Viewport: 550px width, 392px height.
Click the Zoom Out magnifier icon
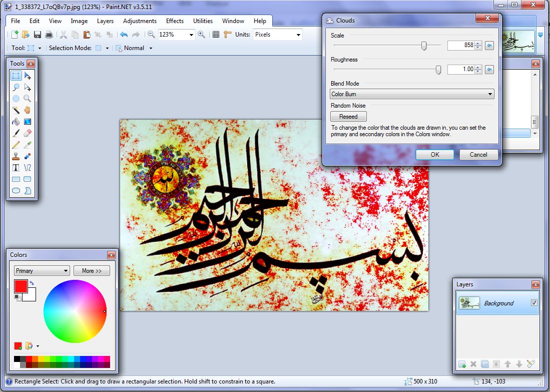[151, 35]
